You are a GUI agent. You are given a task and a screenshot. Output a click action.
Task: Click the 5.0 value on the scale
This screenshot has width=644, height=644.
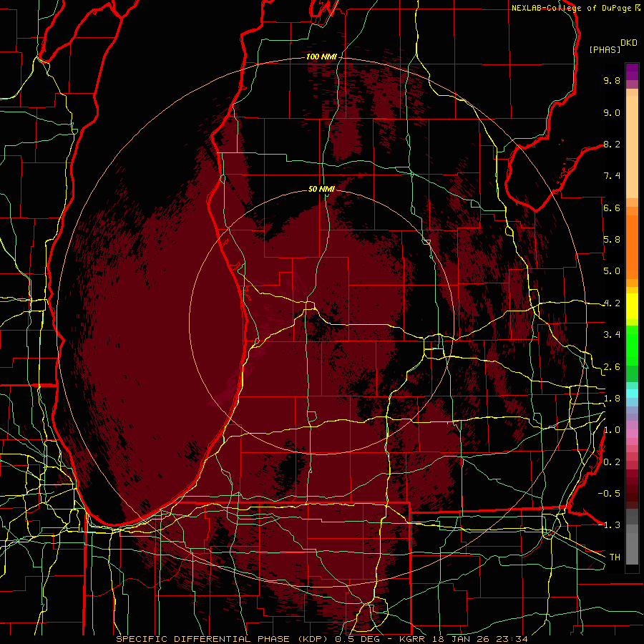[612, 271]
